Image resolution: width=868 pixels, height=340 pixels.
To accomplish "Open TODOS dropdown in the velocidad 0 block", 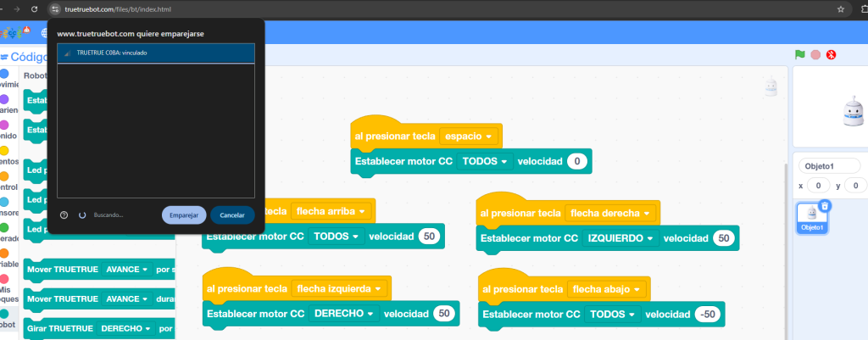I will [485, 161].
